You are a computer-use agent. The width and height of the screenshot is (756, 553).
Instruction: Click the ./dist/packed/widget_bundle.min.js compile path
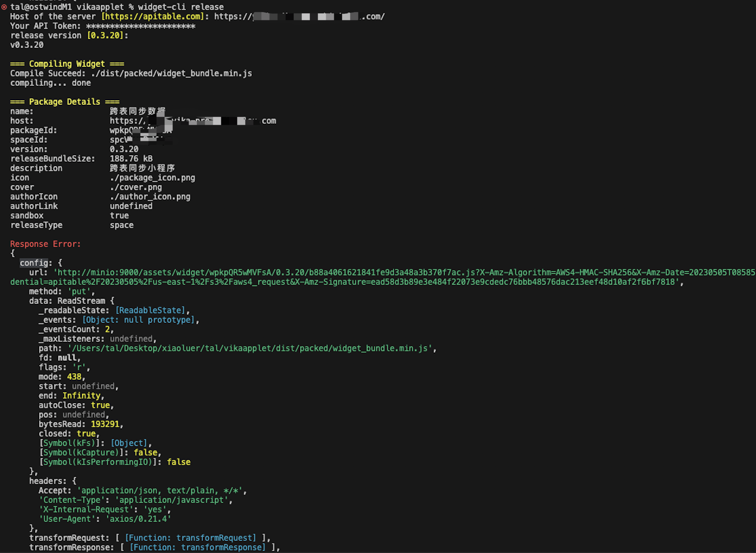click(171, 73)
